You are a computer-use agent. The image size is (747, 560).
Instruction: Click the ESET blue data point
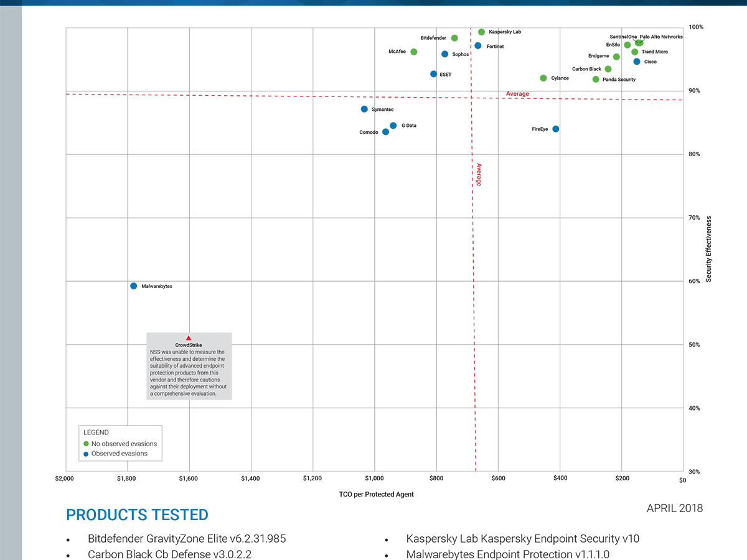(433, 74)
